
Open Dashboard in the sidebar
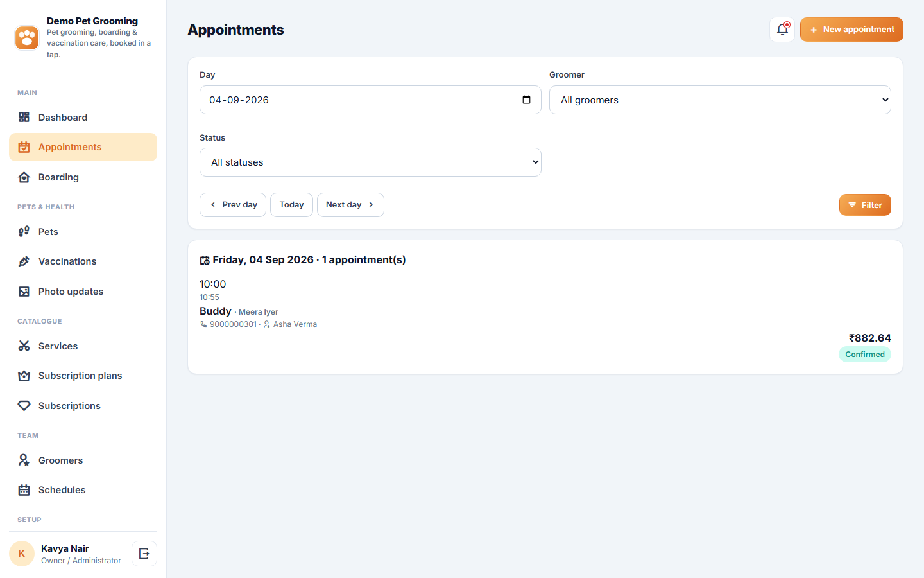tap(83, 118)
